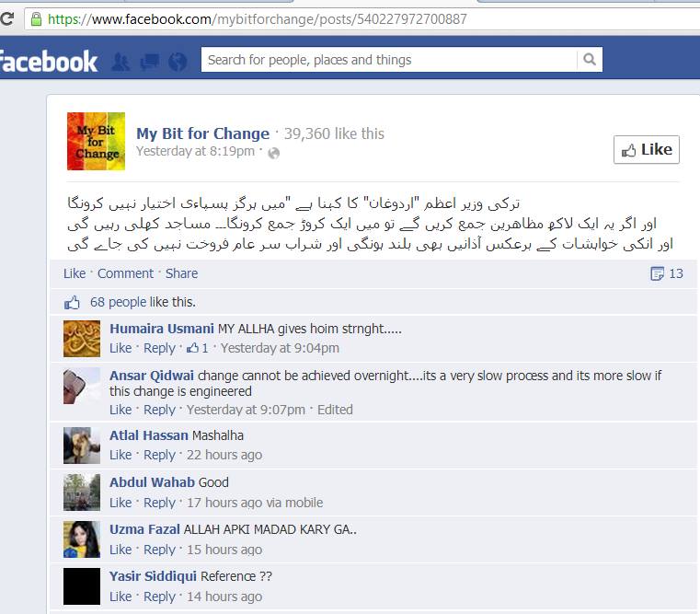
Task: Like Yasir Siddiqui's comment
Action: (120, 597)
